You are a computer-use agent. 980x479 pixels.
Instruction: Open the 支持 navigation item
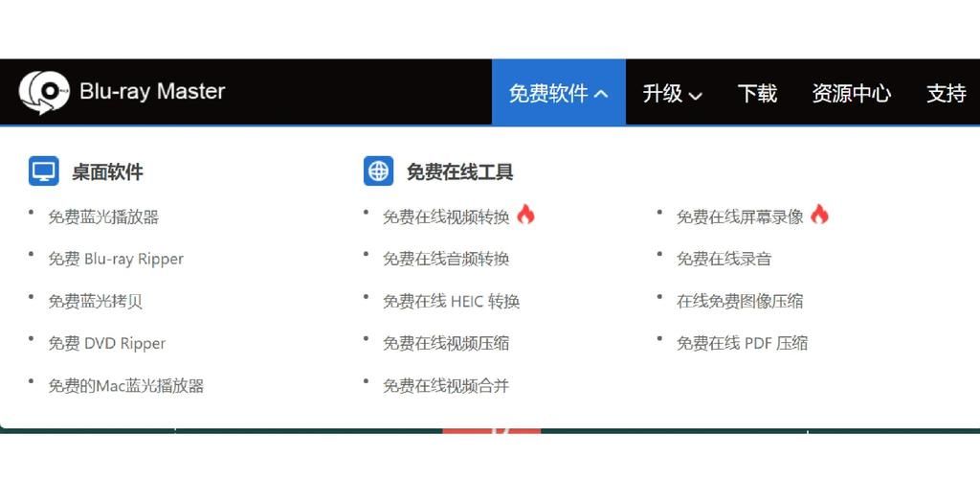[x=947, y=93]
